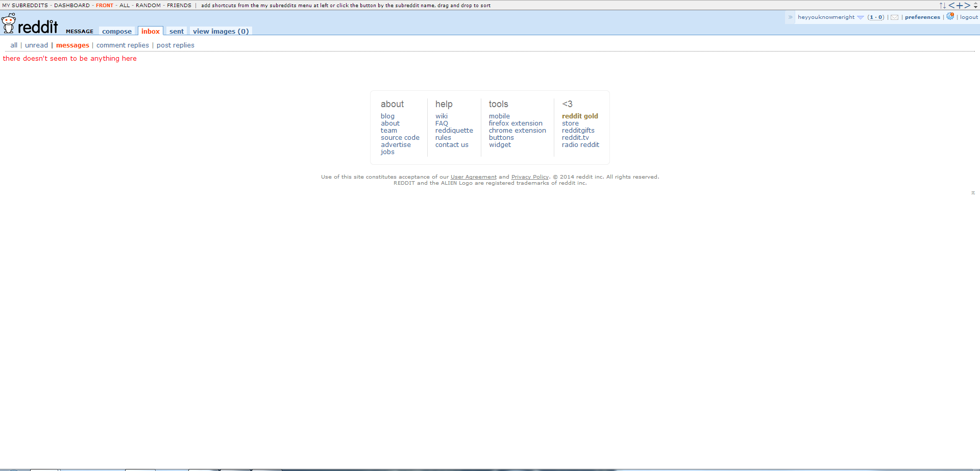
Task: Open the mail envelope icon
Action: click(894, 17)
